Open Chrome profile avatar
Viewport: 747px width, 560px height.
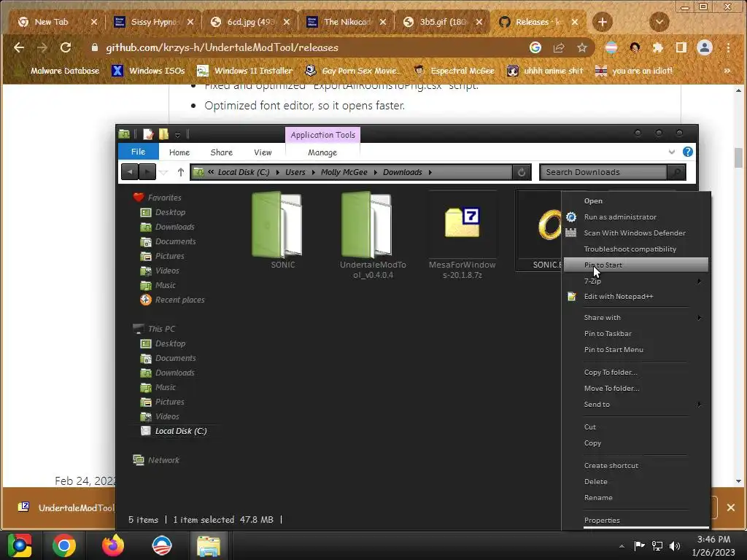705,47
